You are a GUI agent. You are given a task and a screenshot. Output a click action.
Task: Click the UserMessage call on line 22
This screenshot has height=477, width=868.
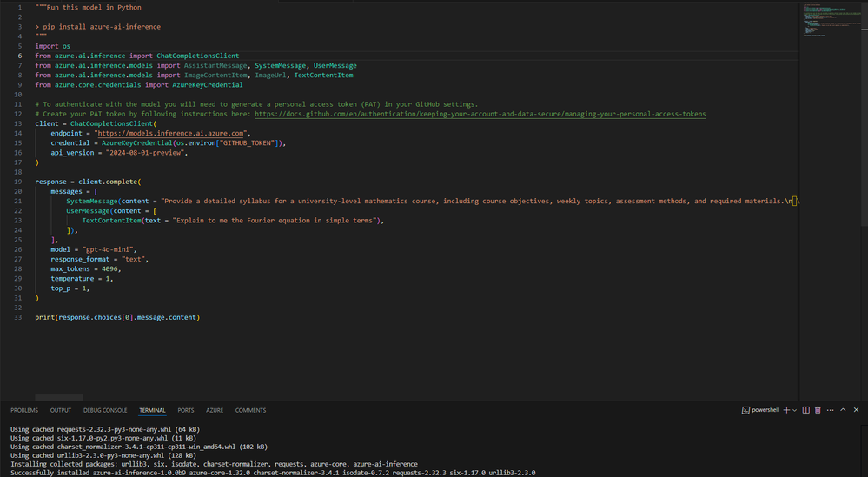[x=88, y=211]
